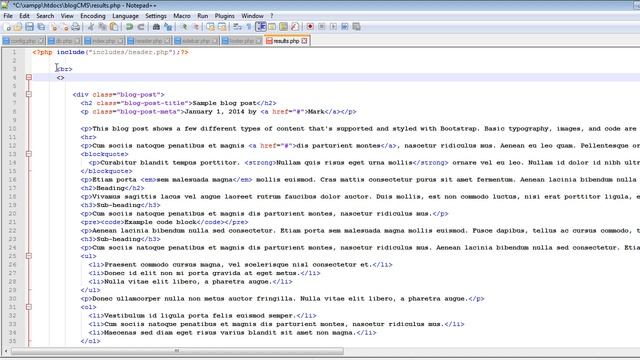Switch to the sidebar.php tab
Viewport: 640px width, 360px height.
click(196, 41)
